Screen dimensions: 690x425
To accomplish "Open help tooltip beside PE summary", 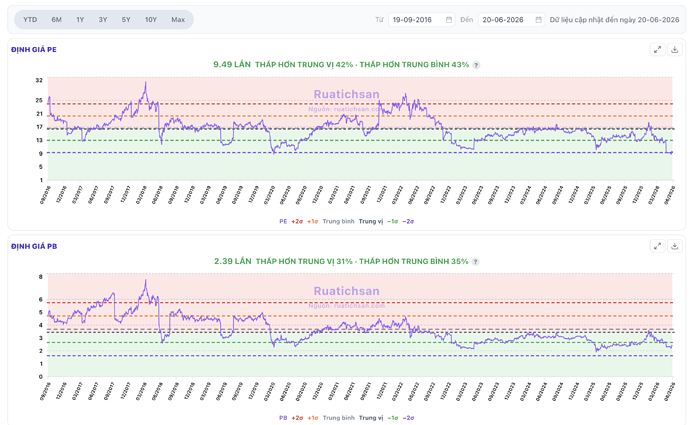I will pyautogui.click(x=476, y=65).
